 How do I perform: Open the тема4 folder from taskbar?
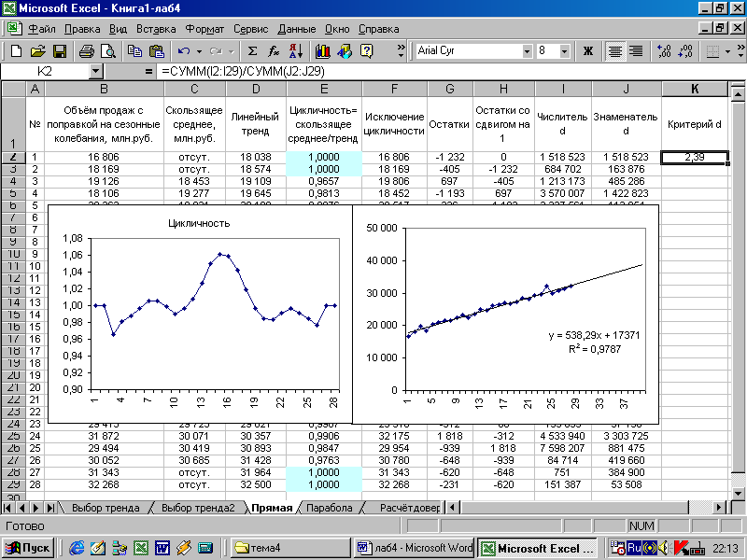tap(289, 548)
